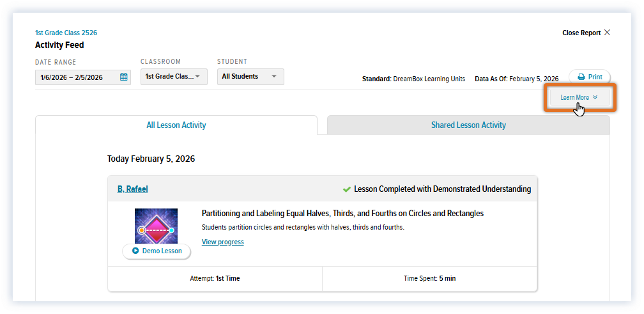This screenshot has height=314, width=644.
Task: Click the STUDENT label
Action: pos(232,61)
